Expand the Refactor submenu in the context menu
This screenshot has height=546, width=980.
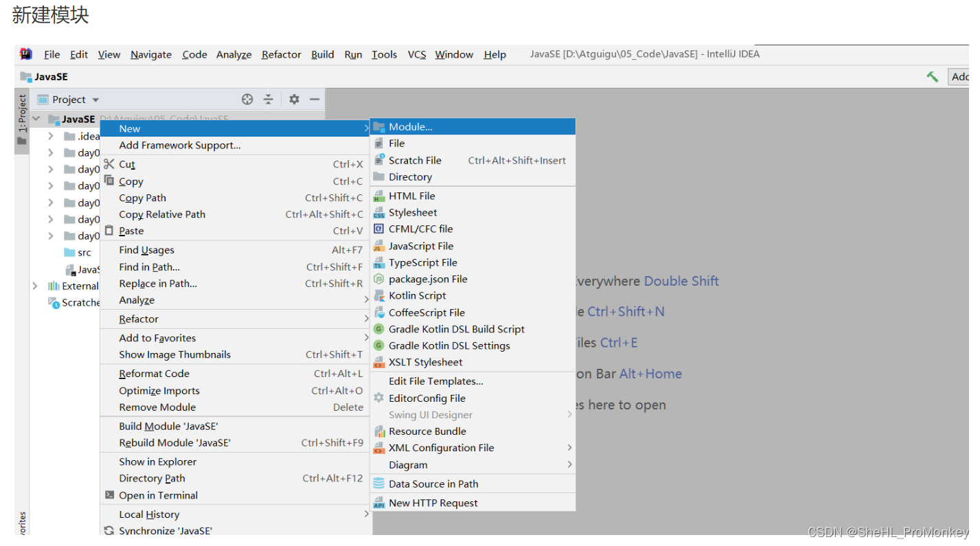click(366, 319)
